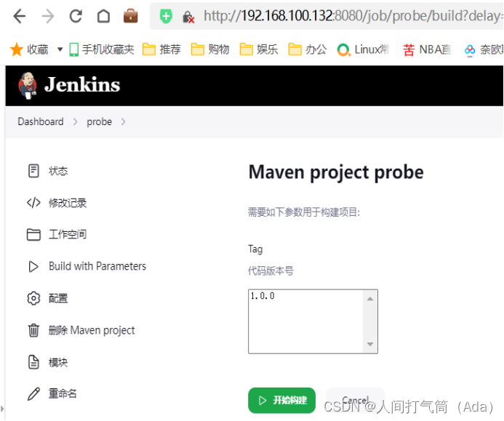Open the 娱乐 bookmark folder
Screen dimensions: 504x421
tap(259, 49)
